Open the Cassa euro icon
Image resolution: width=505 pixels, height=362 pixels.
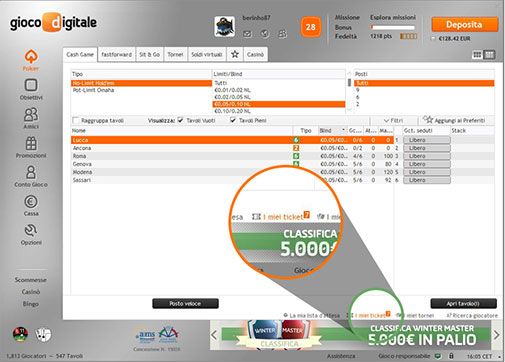[x=31, y=202]
